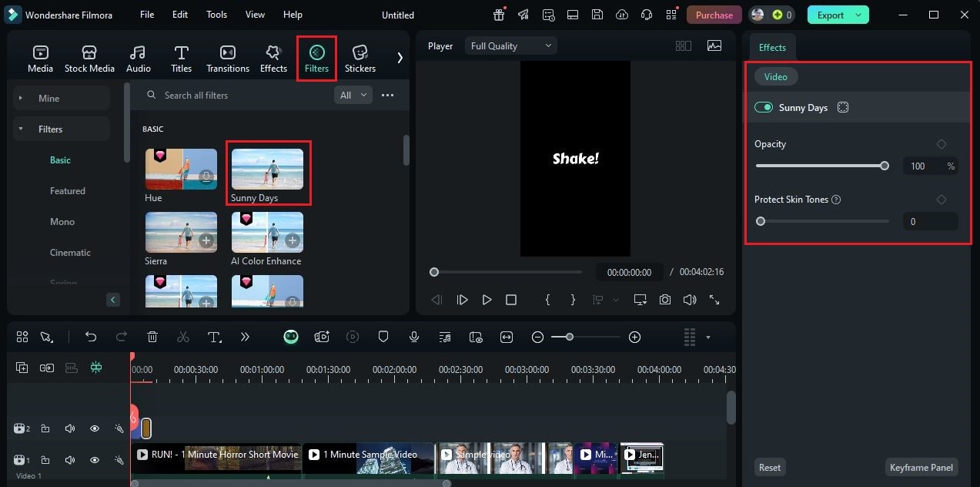Show more tabs with right chevron
Image resolution: width=980 pixels, height=487 pixels.
click(400, 58)
